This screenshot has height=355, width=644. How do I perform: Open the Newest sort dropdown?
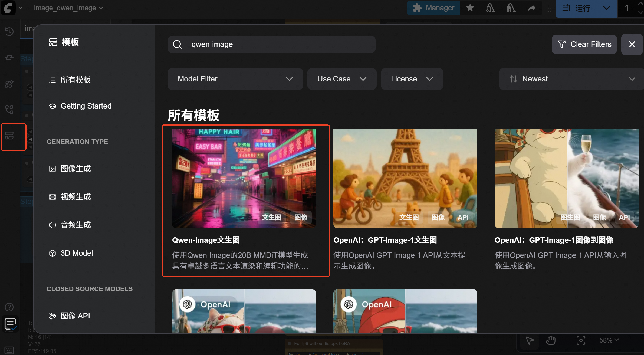click(x=571, y=79)
